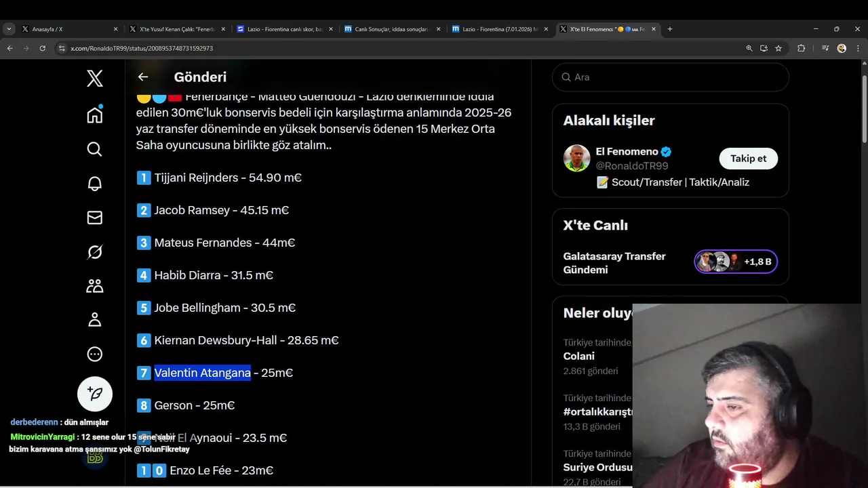Viewport: 868px width, 488px height.
Task: Switch to Canlı Sonuçlar tab
Action: point(392,29)
